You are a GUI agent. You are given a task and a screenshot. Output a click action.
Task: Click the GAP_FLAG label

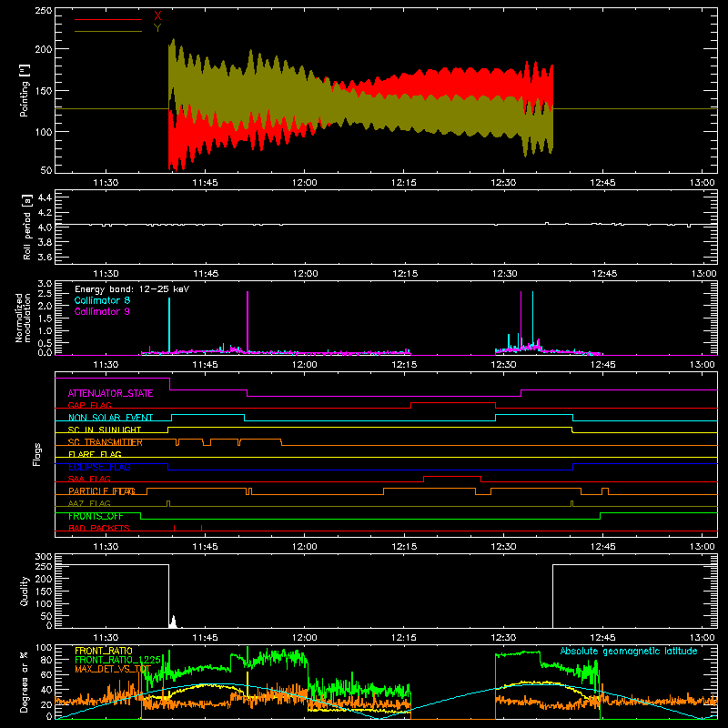[89, 405]
